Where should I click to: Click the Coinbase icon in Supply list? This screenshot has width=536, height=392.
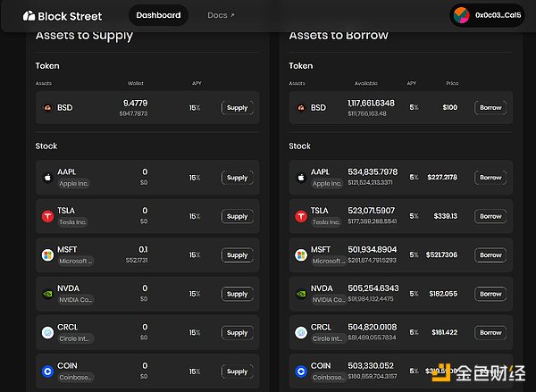point(47,371)
